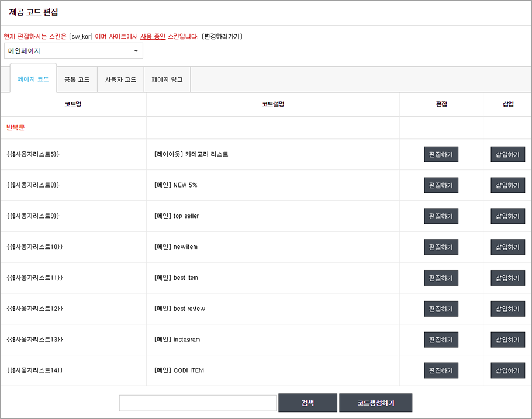The height and width of the screenshot is (419, 532).
Task: Select the 페이지 코드 tab
Action: click(x=33, y=79)
